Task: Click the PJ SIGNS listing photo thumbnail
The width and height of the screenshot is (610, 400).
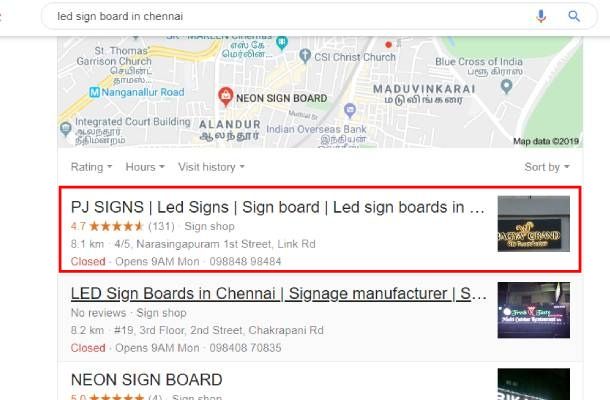Action: (533, 224)
